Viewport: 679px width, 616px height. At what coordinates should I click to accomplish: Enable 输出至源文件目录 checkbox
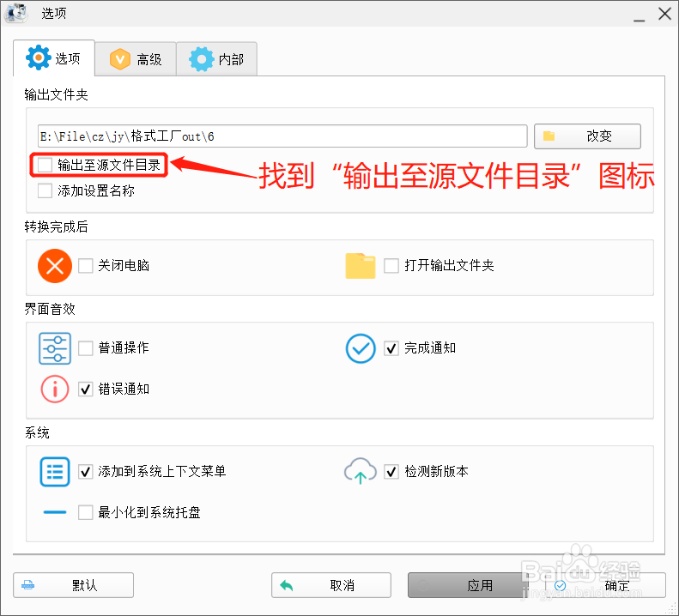[x=45, y=165]
